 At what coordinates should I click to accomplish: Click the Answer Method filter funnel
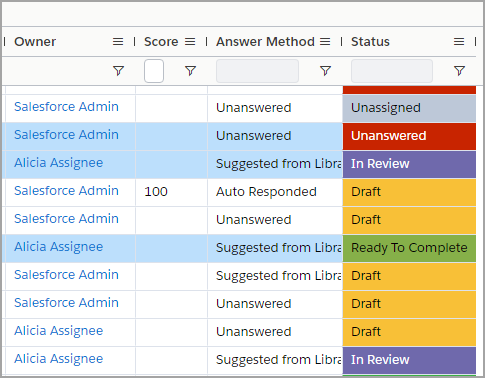tap(325, 71)
